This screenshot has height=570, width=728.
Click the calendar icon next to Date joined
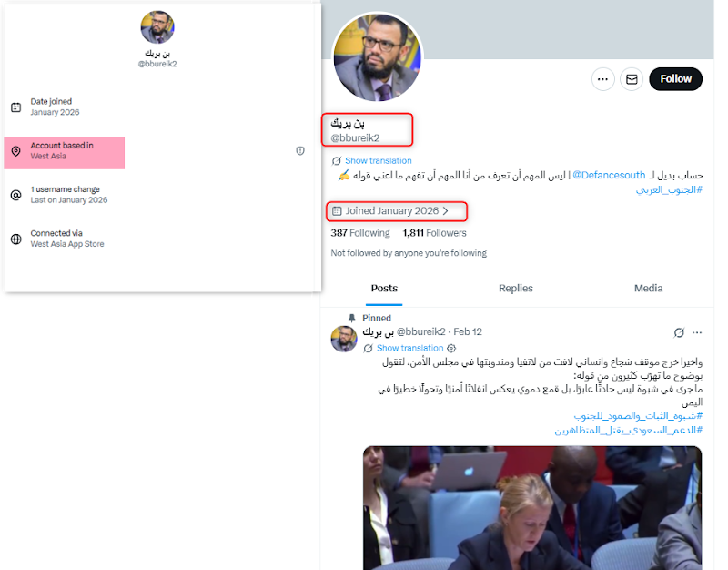(15, 107)
